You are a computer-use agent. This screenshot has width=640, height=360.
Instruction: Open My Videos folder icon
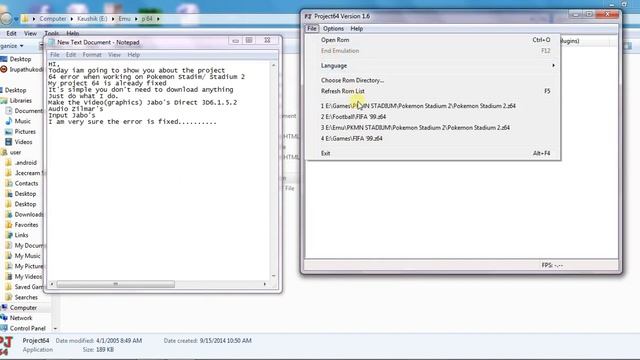[9, 277]
